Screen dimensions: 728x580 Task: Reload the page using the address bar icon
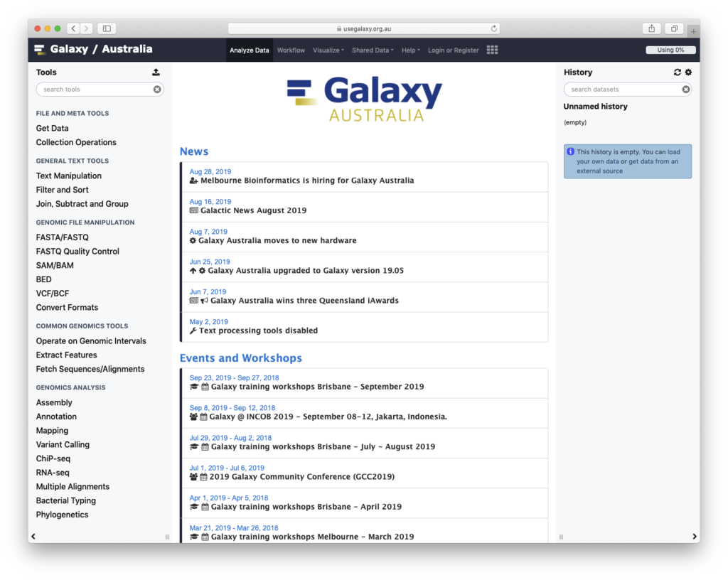494,28
